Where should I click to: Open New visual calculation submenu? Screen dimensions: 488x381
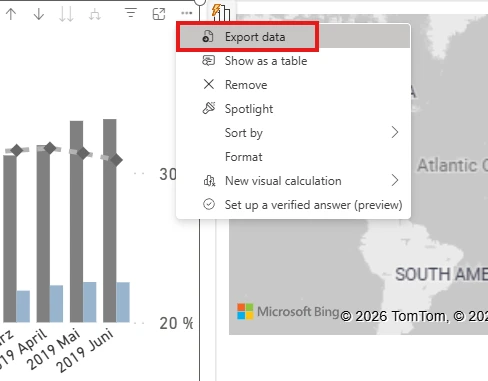pos(293,181)
